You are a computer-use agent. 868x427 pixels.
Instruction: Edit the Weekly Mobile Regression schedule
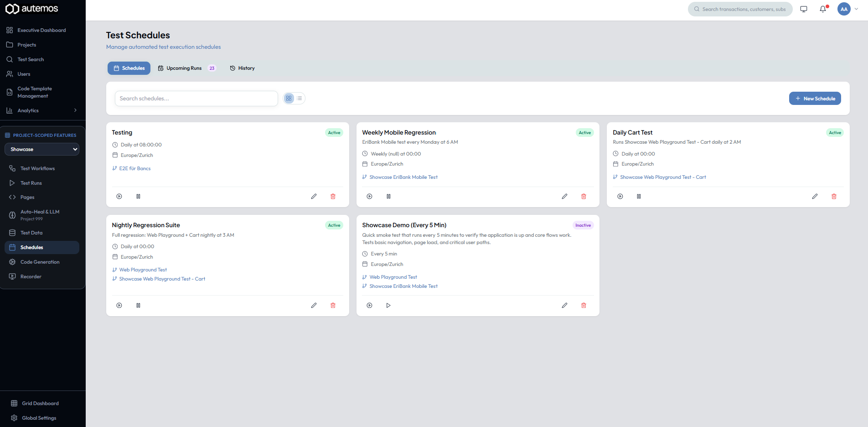coord(564,196)
